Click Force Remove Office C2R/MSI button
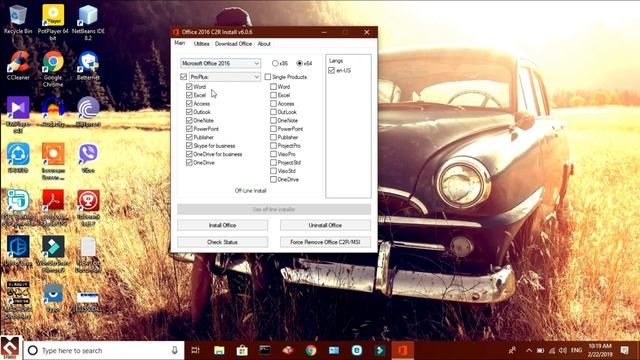Viewport: 640px width, 360px height. pos(325,242)
